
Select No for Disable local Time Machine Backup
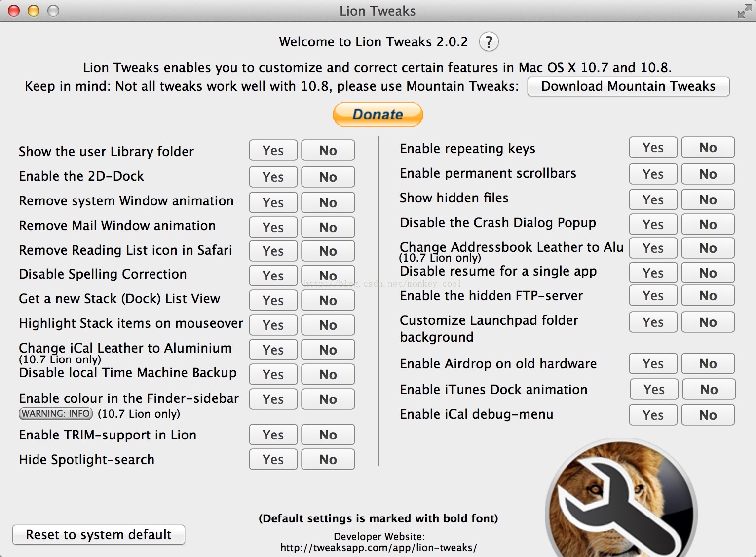328,375
